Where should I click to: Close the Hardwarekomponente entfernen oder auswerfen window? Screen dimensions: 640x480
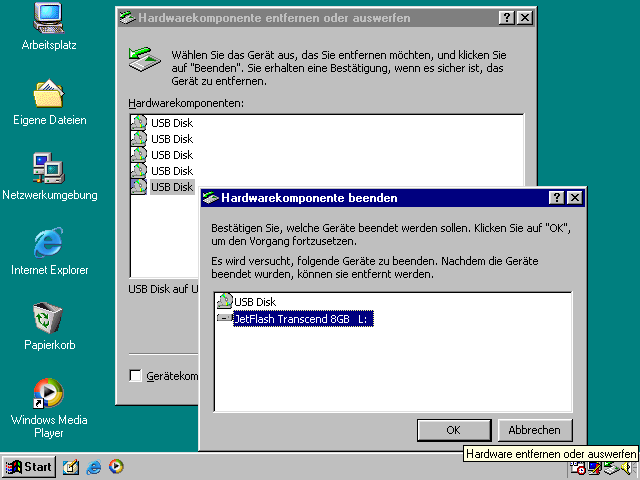(525, 18)
